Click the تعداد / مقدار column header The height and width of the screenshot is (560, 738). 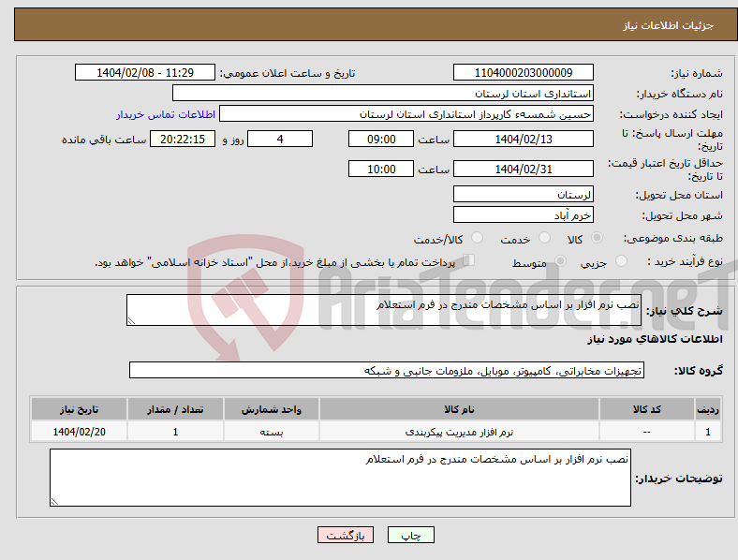[x=175, y=409]
